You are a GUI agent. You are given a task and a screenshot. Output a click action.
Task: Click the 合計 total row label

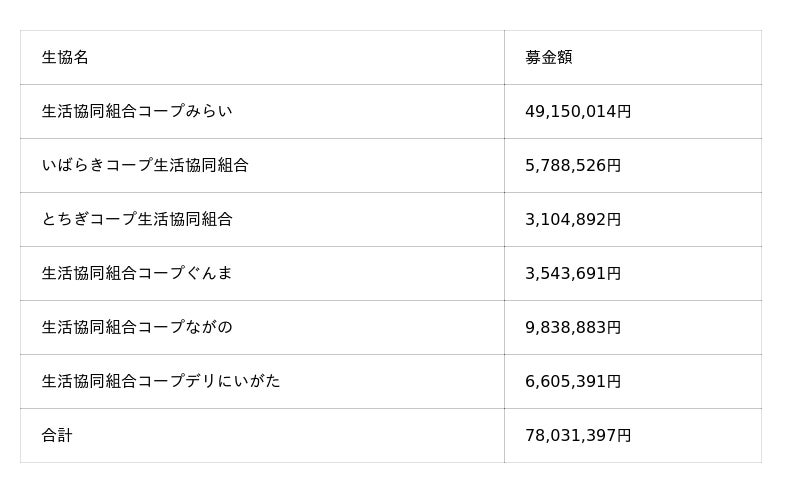(x=57, y=436)
